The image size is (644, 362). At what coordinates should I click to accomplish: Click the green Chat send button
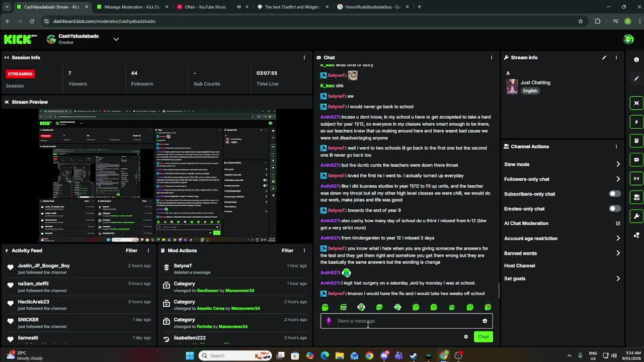pos(483,337)
